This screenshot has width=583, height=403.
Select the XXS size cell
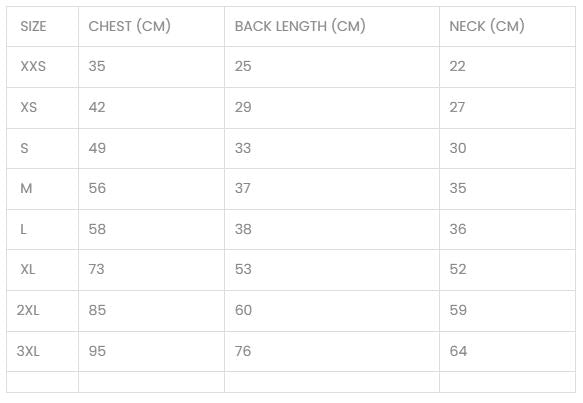[33, 66]
